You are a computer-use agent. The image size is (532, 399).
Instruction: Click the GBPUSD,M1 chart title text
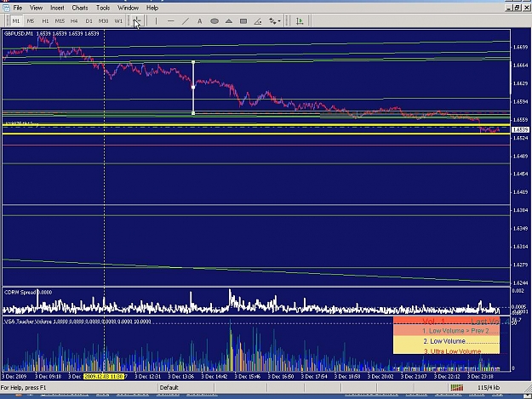(x=19, y=33)
